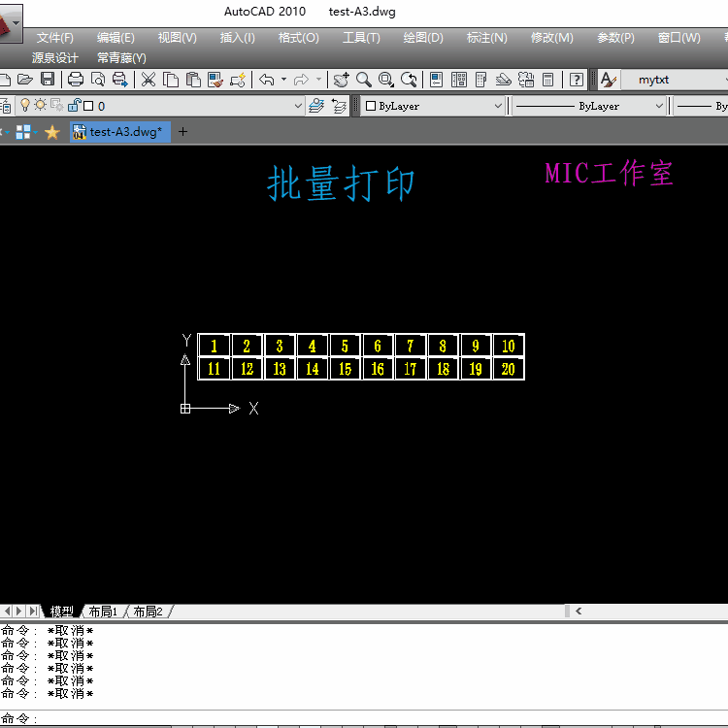Toggle layer 0 freeze sun icon
728x728 pixels.
coord(41,106)
